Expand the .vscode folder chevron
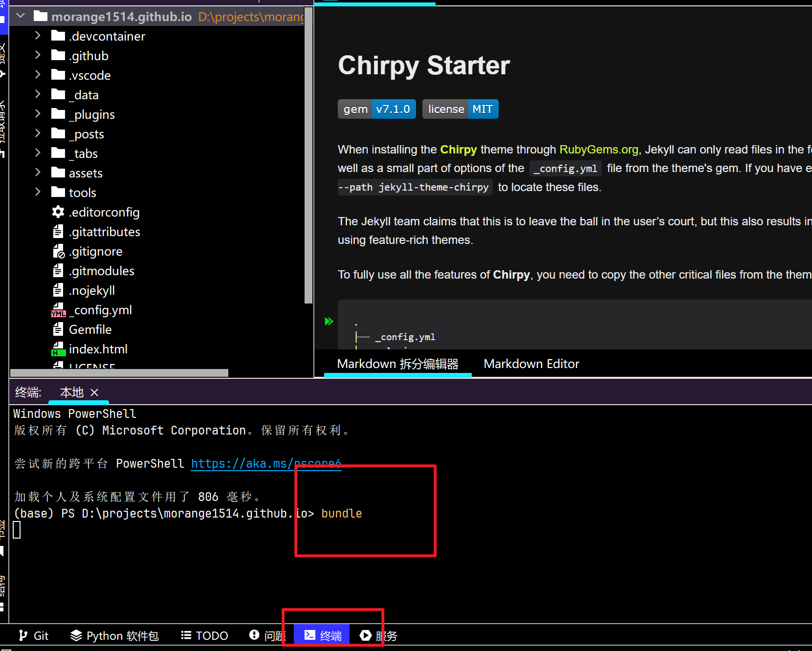 38,74
